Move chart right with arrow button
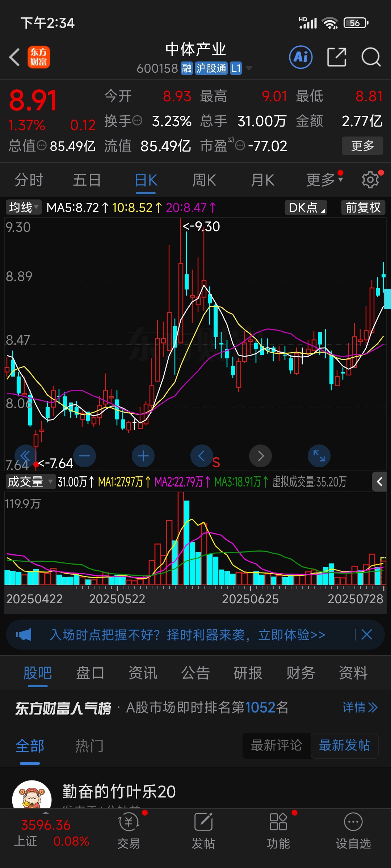The height and width of the screenshot is (868, 391). point(261,456)
